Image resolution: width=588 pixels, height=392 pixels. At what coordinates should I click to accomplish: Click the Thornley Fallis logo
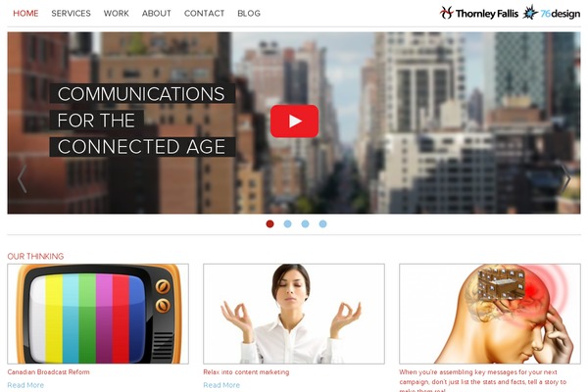(x=479, y=13)
